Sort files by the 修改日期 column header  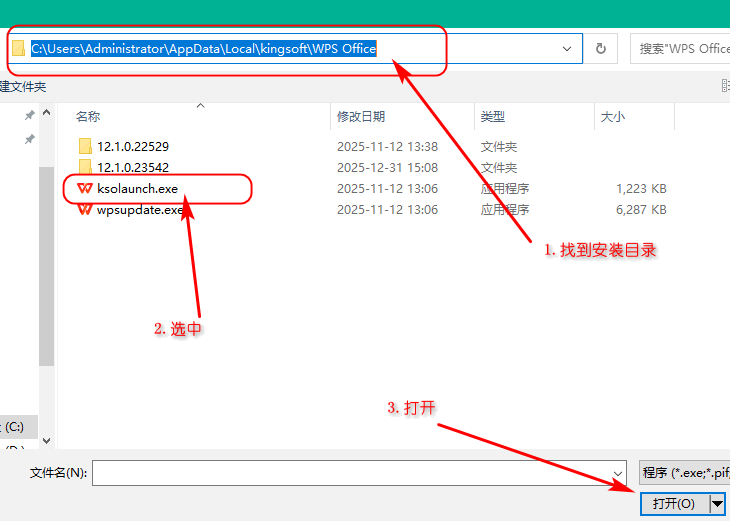pyautogui.click(x=361, y=117)
